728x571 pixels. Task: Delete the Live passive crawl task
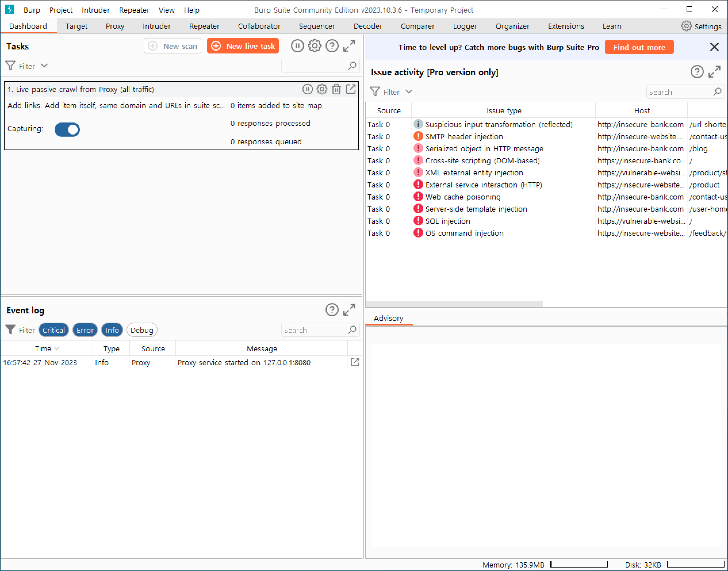pyautogui.click(x=336, y=89)
